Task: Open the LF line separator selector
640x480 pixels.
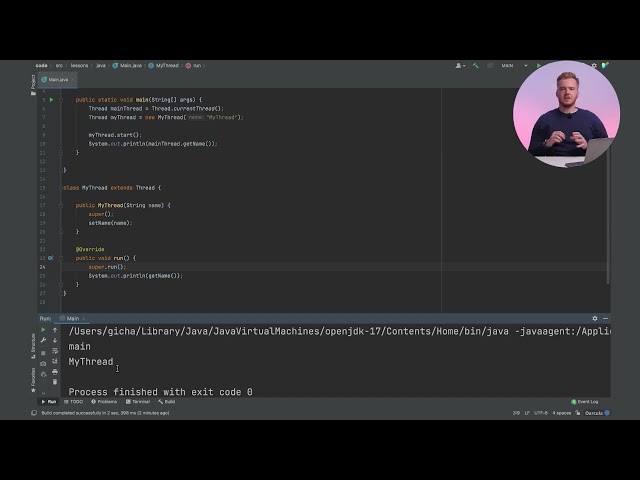Action: (x=527, y=413)
